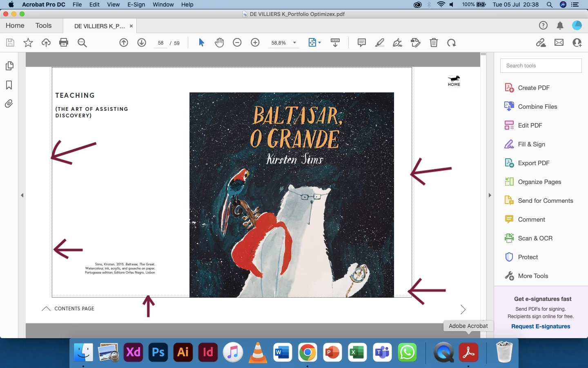Go to the next page with the down arrow
The image size is (588, 368).
click(x=142, y=43)
